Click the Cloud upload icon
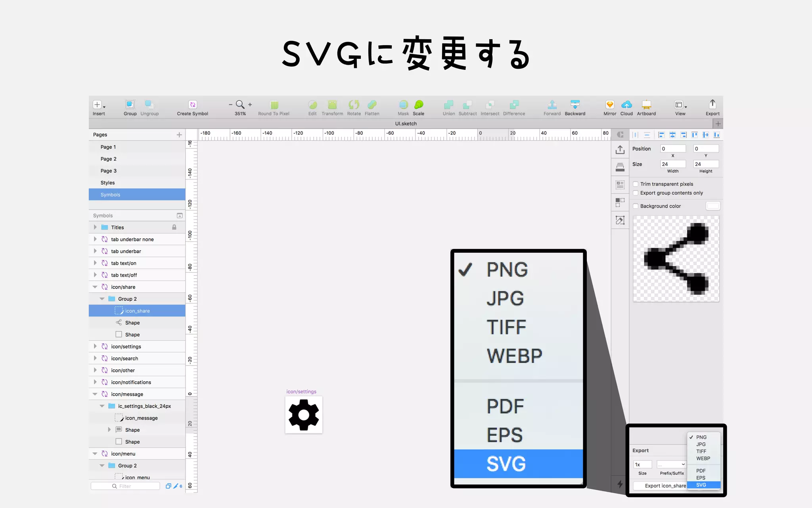 pyautogui.click(x=626, y=104)
